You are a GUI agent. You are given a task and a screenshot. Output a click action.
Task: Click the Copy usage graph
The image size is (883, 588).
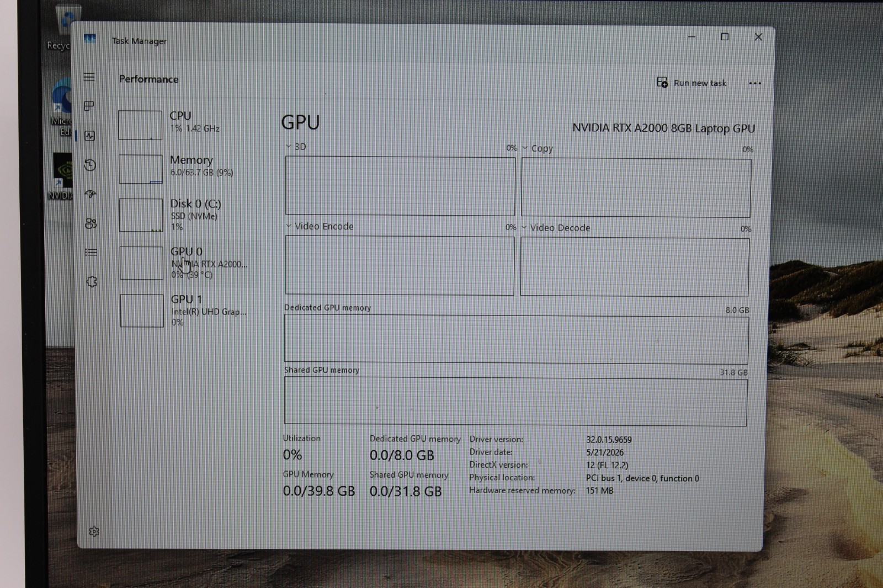click(x=636, y=188)
